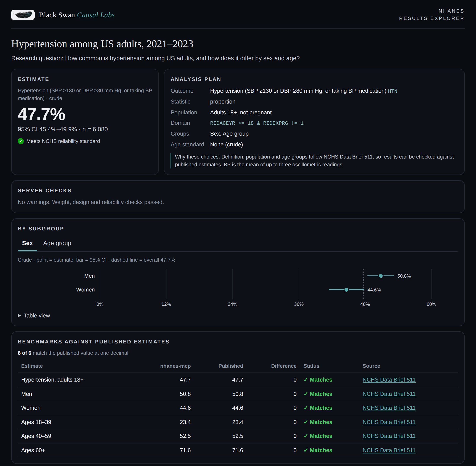Click the RIDAGEYR domain expression
Image resolution: width=476 pixels, height=466 pixels.
point(257,123)
